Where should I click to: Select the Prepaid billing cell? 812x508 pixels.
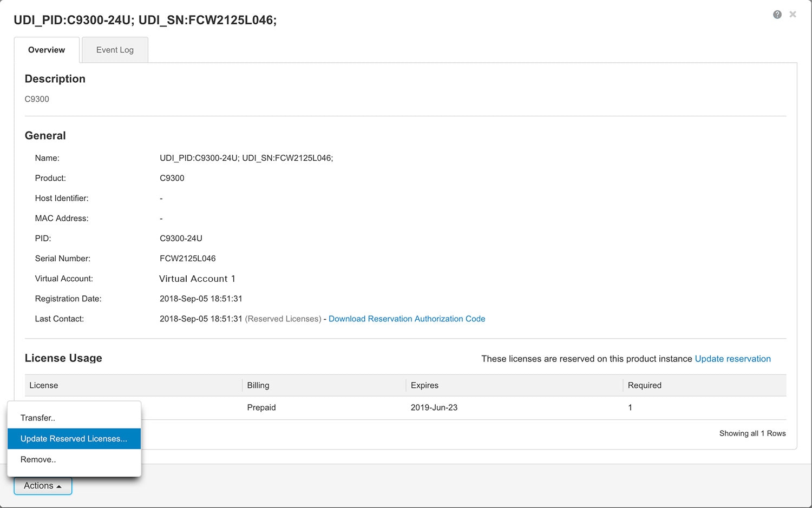[x=261, y=407]
